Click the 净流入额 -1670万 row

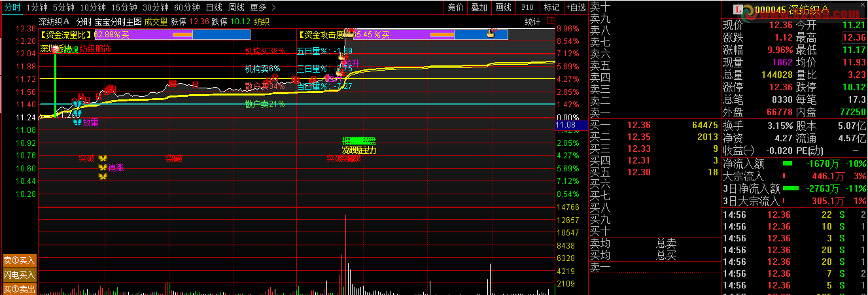click(x=794, y=164)
